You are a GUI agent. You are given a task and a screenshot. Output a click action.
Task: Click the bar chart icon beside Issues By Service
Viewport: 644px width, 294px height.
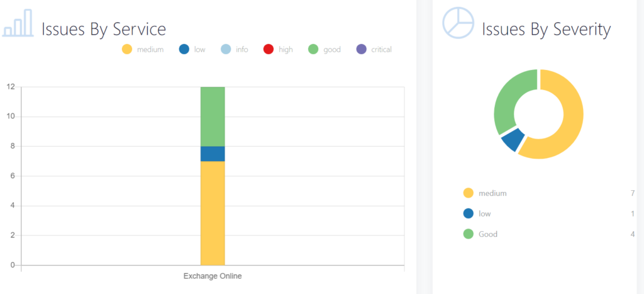(18, 23)
